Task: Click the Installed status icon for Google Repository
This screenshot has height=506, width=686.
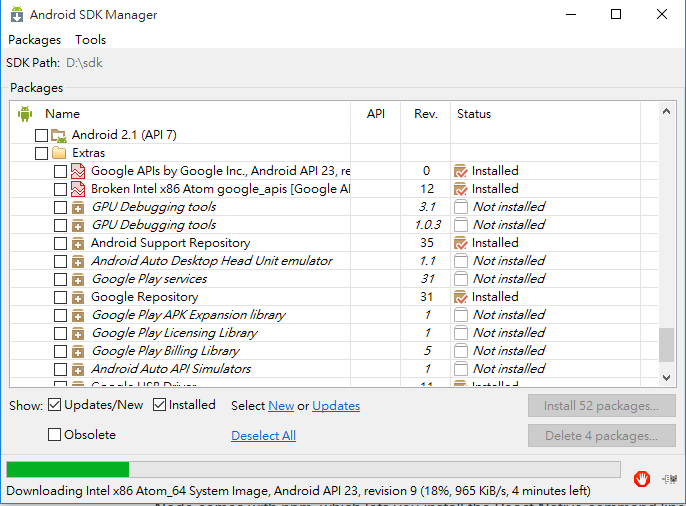Action: [461, 297]
